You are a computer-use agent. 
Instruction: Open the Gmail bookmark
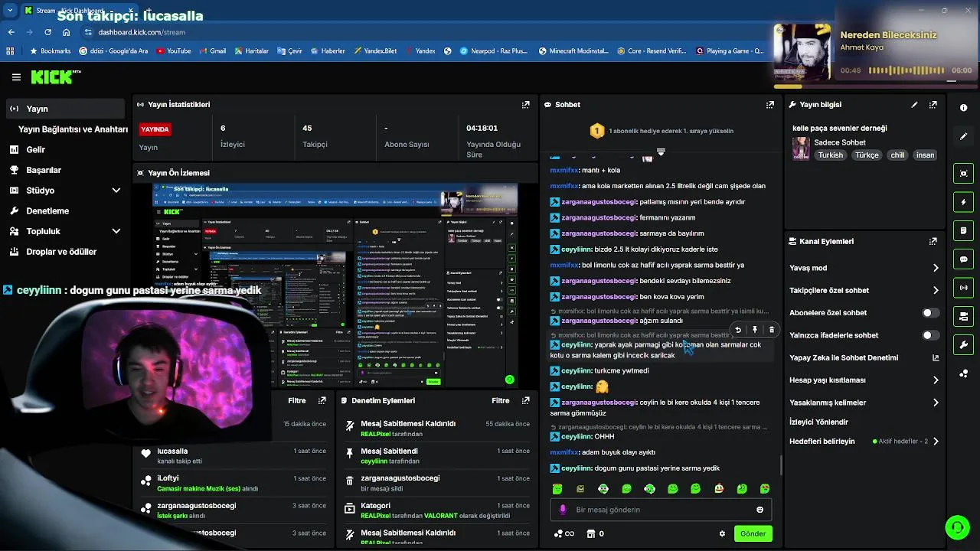tap(212, 51)
